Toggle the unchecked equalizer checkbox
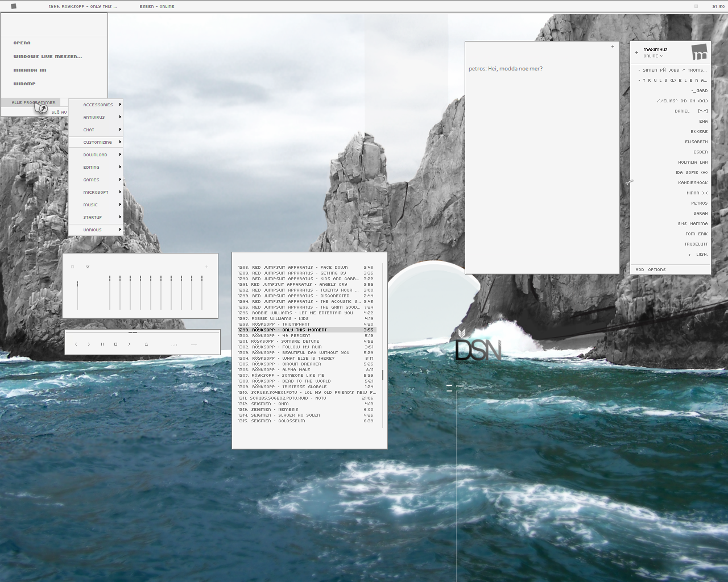728x582 pixels. coord(72,267)
